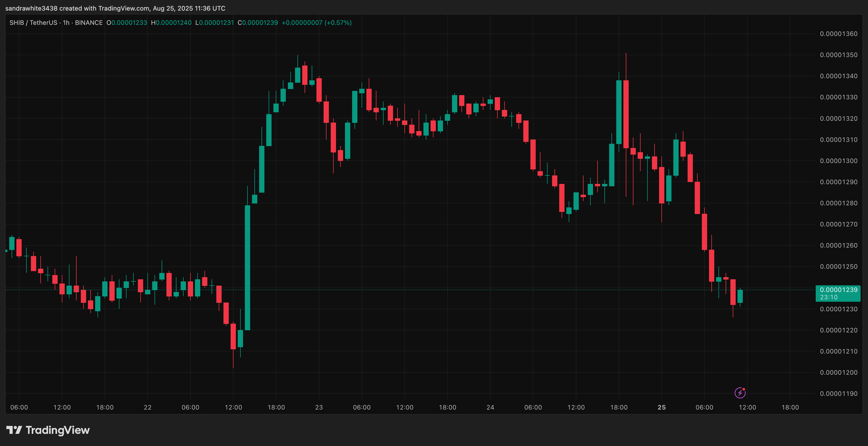This screenshot has width=868, height=446.
Task: Click the 0.00001360 price axis label
Action: point(838,34)
